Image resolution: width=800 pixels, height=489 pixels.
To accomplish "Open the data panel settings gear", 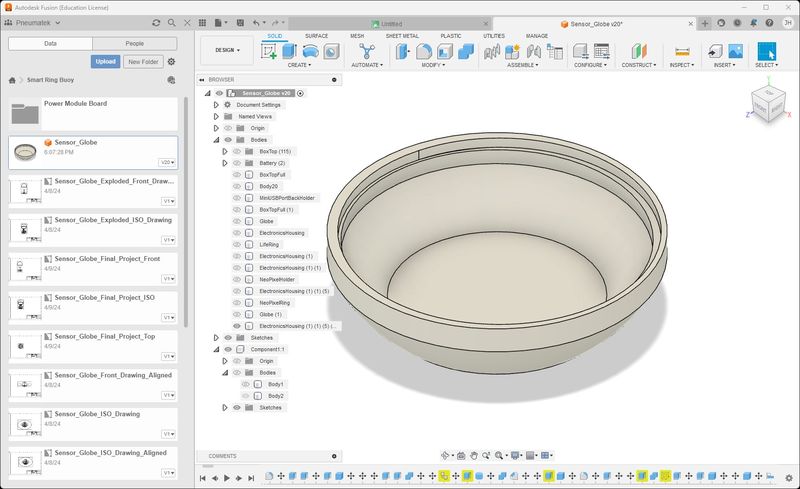I will tap(171, 61).
